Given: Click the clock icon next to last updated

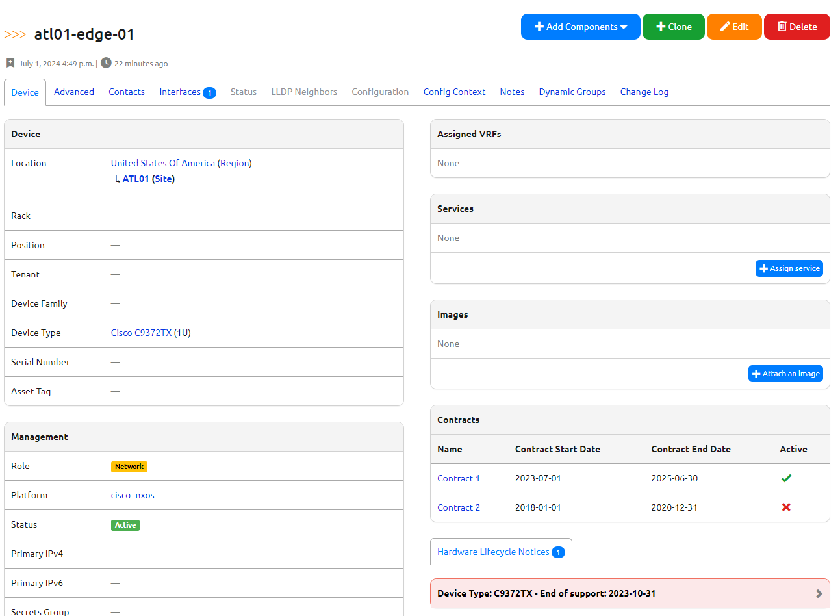Looking at the screenshot, I should coord(106,63).
